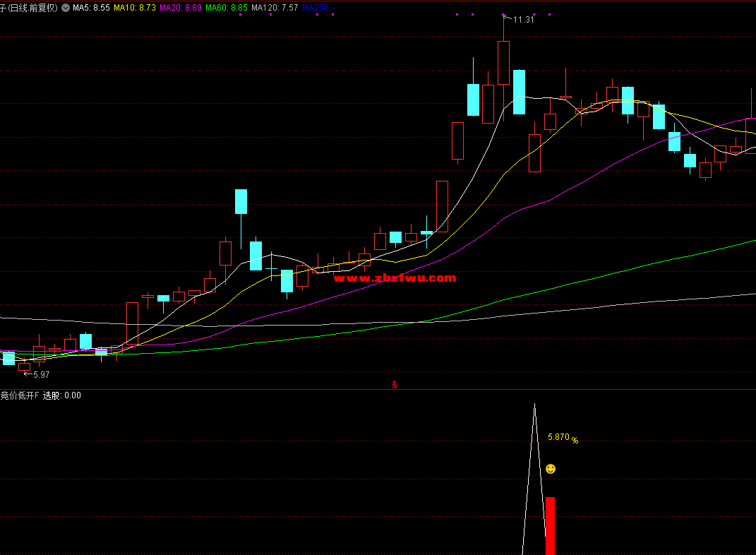Click the yellow 5.870 % label
The height and width of the screenshot is (555, 756).
563,437
